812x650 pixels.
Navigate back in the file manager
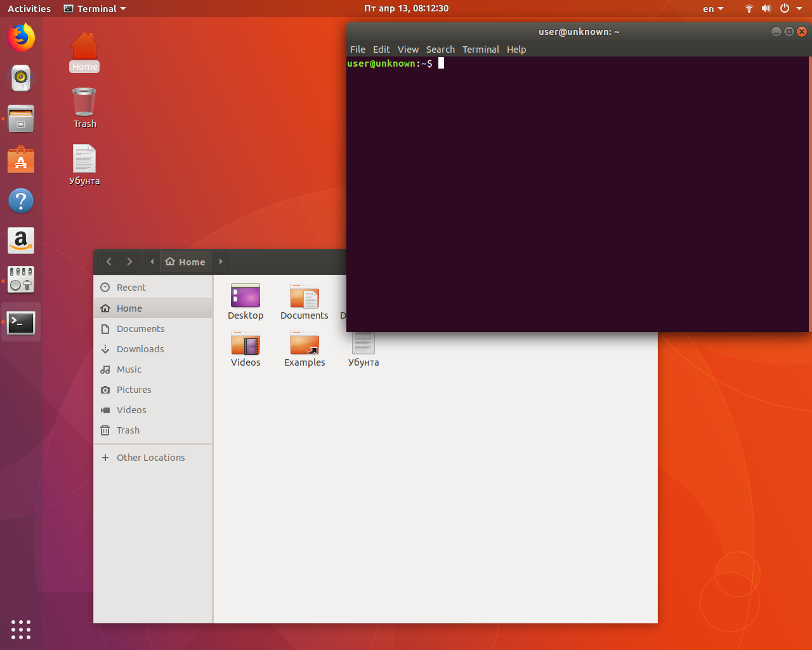108,262
